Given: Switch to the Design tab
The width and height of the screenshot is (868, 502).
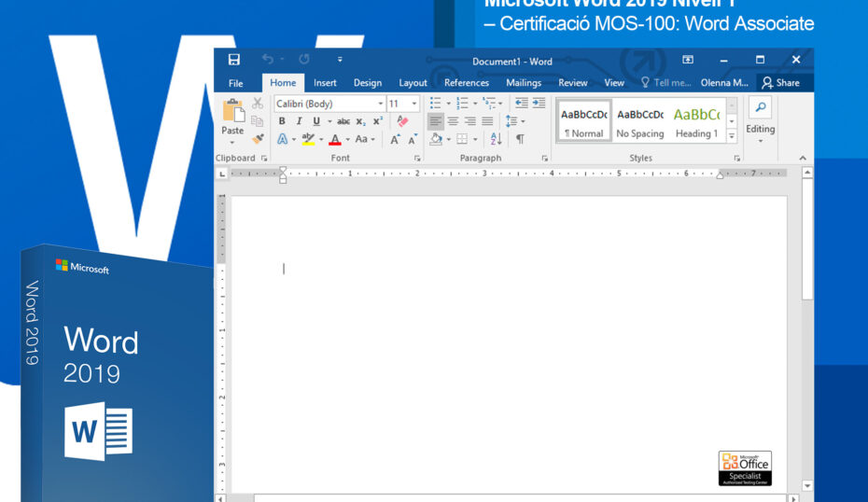Looking at the screenshot, I should pyautogui.click(x=368, y=83).
